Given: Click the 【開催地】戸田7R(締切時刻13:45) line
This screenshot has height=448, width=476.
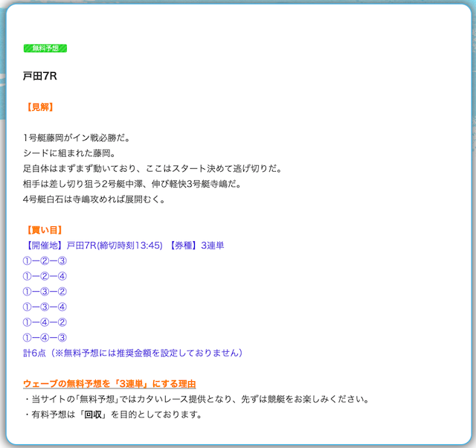Looking at the screenshot, I should coord(93,246).
